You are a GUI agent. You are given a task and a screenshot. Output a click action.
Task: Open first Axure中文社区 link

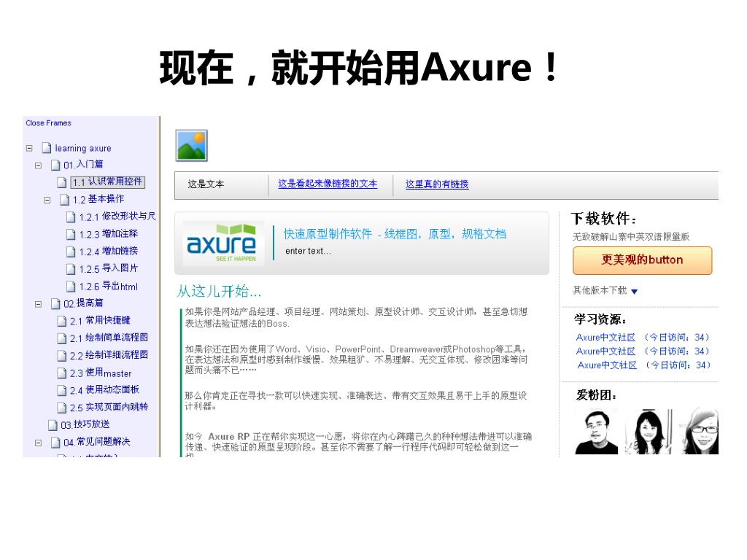[x=605, y=337]
